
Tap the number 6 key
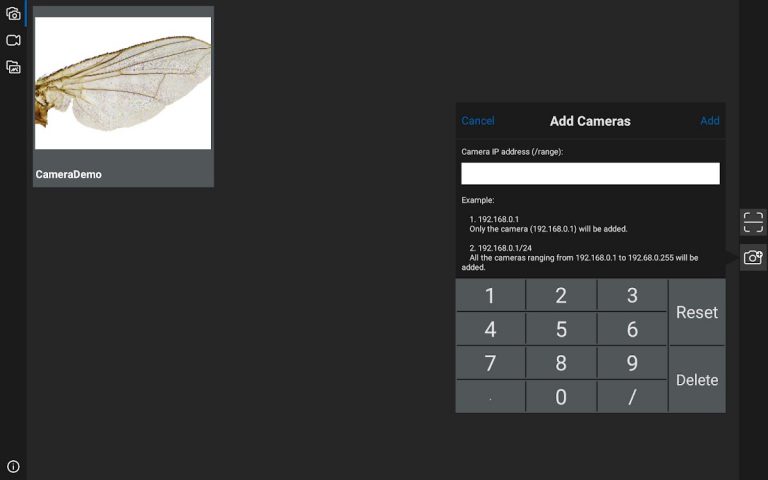click(x=632, y=329)
